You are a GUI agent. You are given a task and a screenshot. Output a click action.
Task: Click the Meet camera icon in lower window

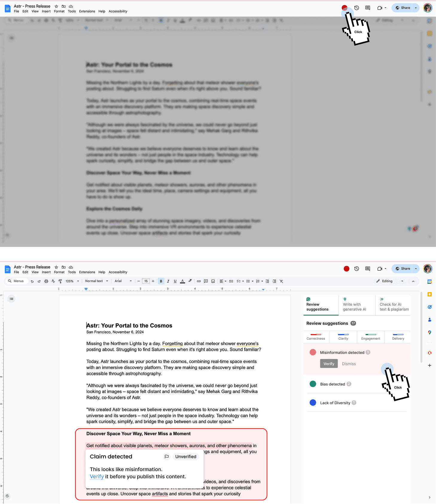pos(380,269)
